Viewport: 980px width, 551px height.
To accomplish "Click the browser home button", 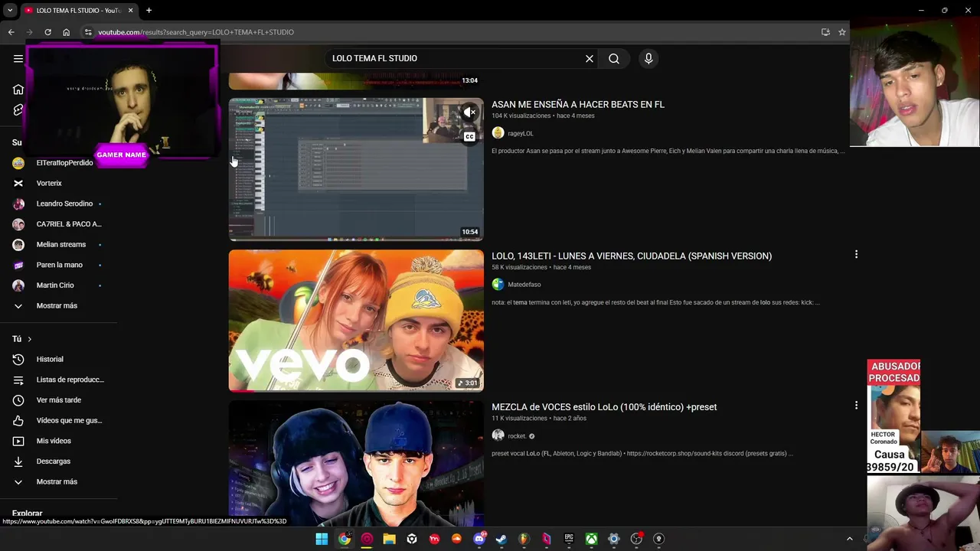I will point(66,32).
